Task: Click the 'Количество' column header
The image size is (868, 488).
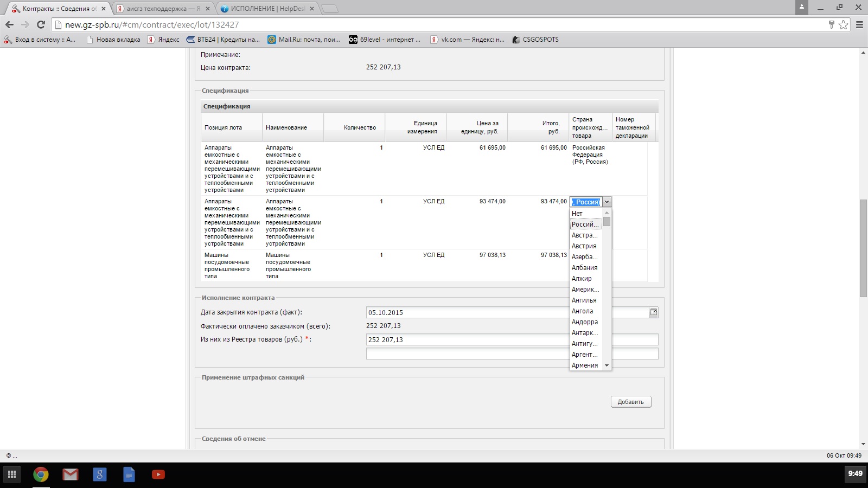Action: (354, 127)
